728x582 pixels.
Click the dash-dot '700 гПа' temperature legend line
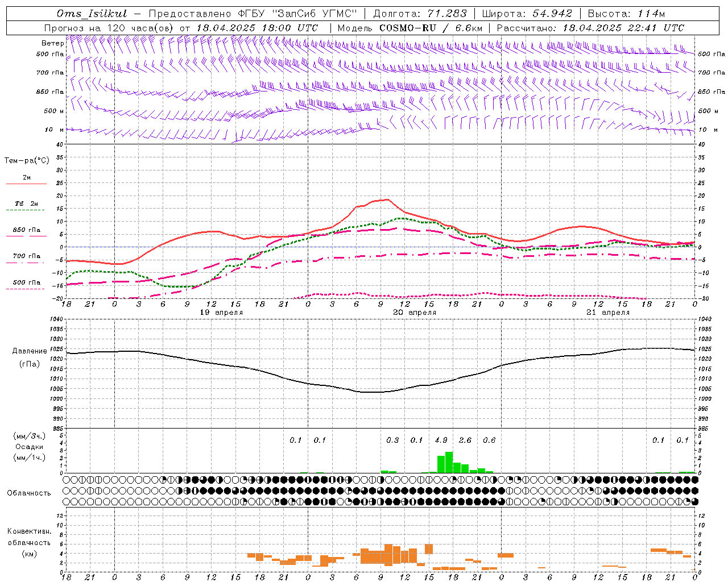tap(26, 263)
